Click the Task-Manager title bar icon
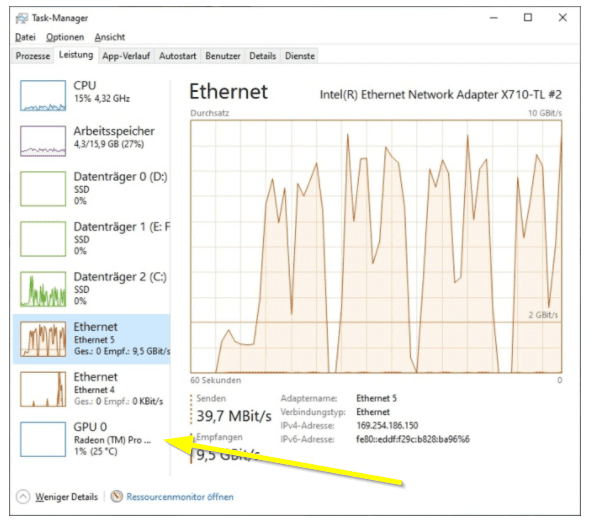This screenshot has height=520, width=592. pos(22,18)
